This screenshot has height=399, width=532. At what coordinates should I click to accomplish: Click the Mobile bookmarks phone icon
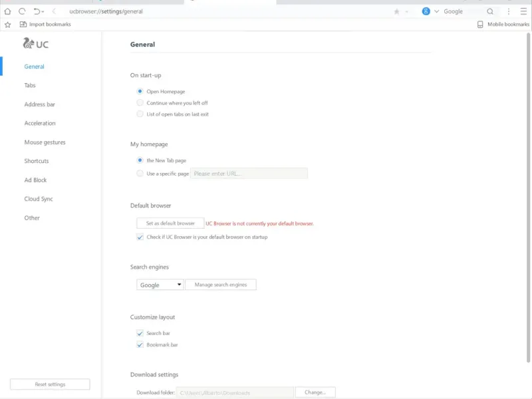(480, 25)
